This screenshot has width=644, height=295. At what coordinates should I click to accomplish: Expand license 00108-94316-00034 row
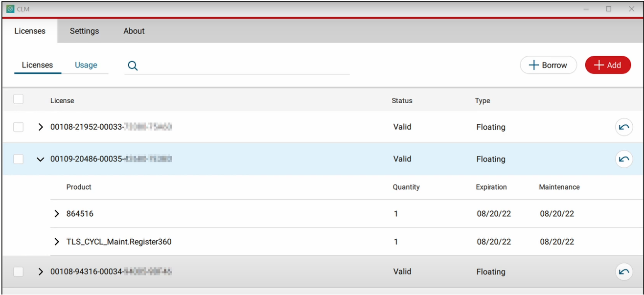tap(41, 272)
